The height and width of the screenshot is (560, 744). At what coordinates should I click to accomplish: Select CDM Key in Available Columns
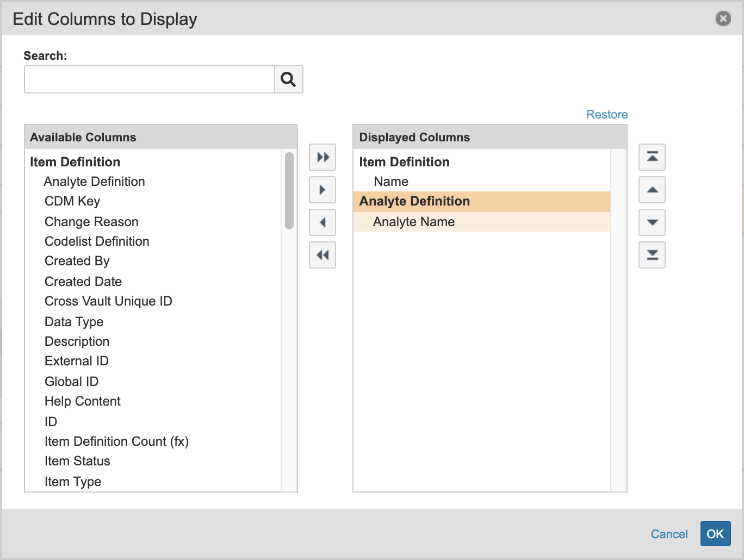point(72,201)
